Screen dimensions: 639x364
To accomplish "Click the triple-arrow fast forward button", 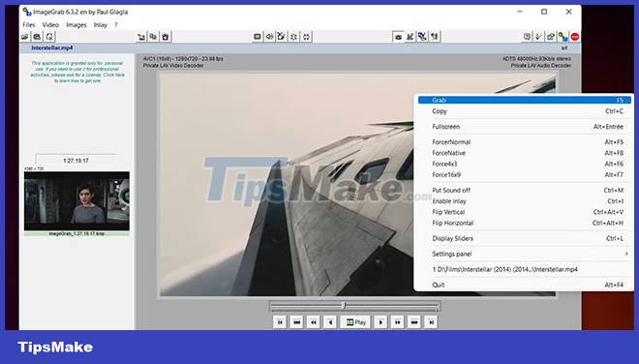I will 414,322.
